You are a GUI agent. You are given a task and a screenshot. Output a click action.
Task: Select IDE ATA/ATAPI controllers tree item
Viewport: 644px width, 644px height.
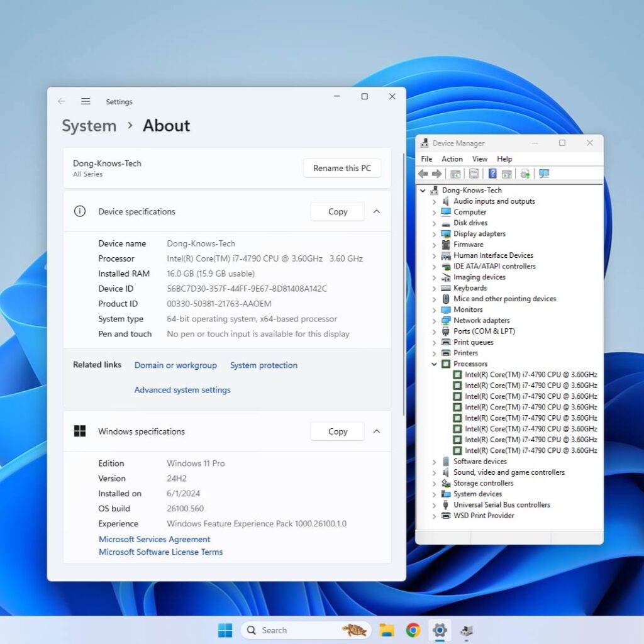(494, 266)
